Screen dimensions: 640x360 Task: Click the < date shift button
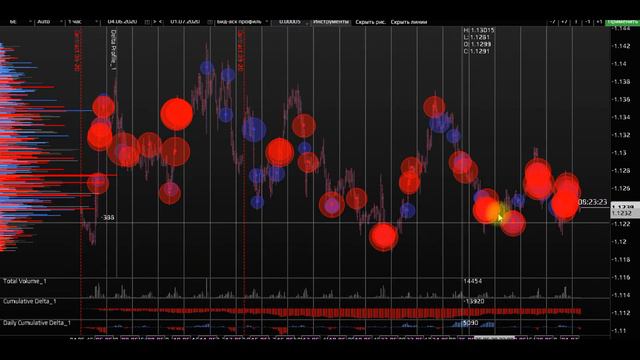click(160, 22)
